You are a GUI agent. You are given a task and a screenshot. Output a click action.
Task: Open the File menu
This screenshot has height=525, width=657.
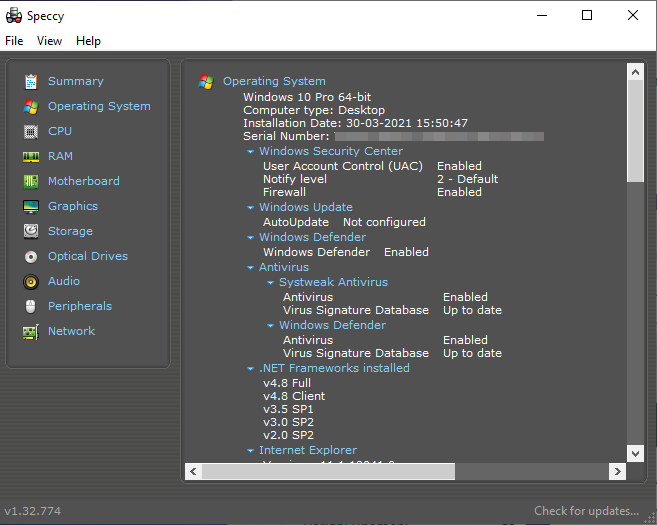[x=14, y=41]
